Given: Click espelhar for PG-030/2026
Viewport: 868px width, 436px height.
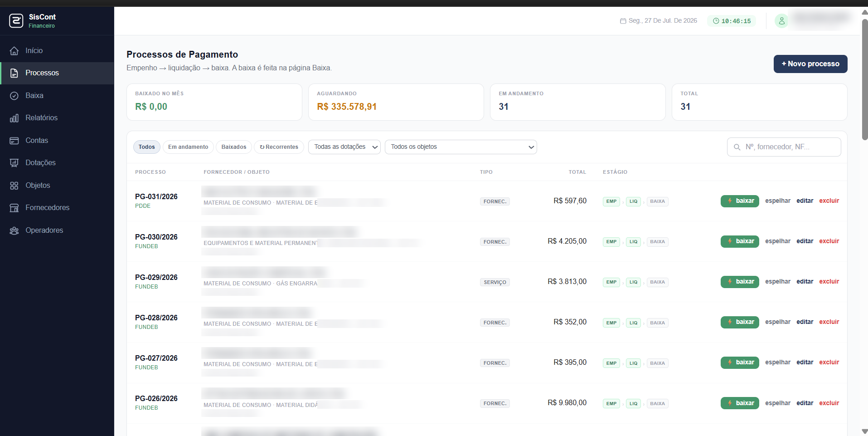Looking at the screenshot, I should tap(778, 241).
